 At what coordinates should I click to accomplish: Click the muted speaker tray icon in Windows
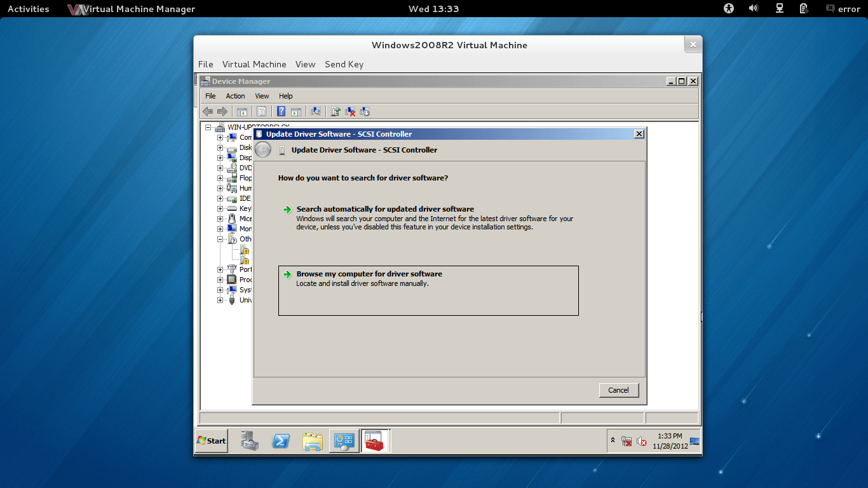pos(642,441)
